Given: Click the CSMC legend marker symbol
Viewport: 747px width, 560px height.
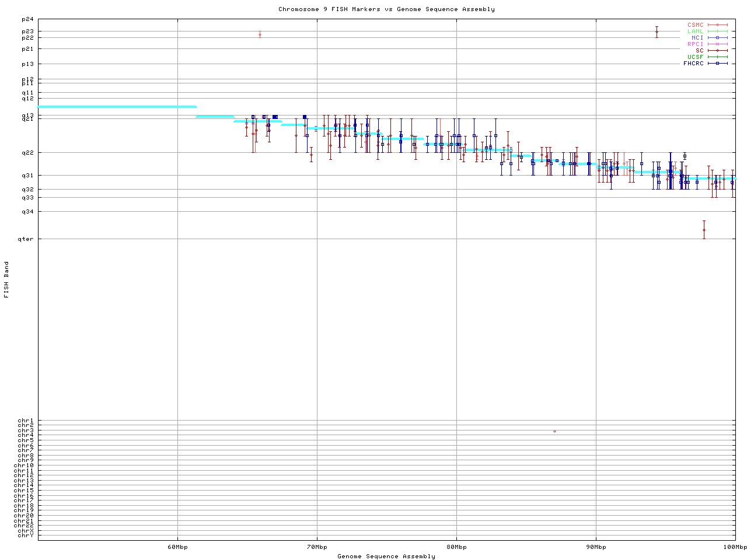Looking at the screenshot, I should pyautogui.click(x=717, y=25).
